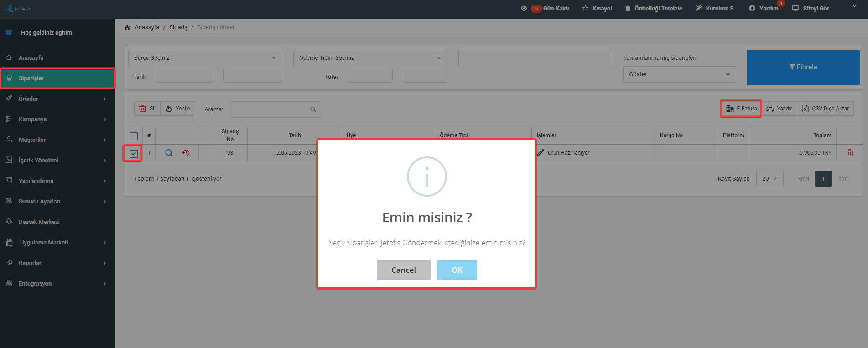Expand the Yapılandırma sidebar menu
The image size is (868, 348).
pos(57,181)
